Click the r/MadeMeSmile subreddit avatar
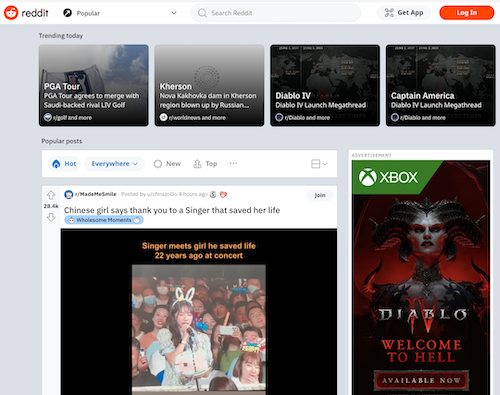 pyautogui.click(x=69, y=194)
